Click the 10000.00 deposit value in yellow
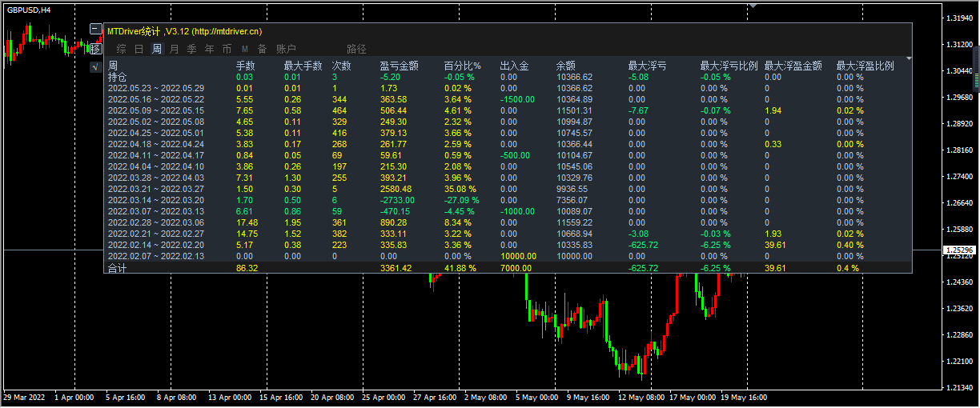980x408 pixels. coord(519,256)
